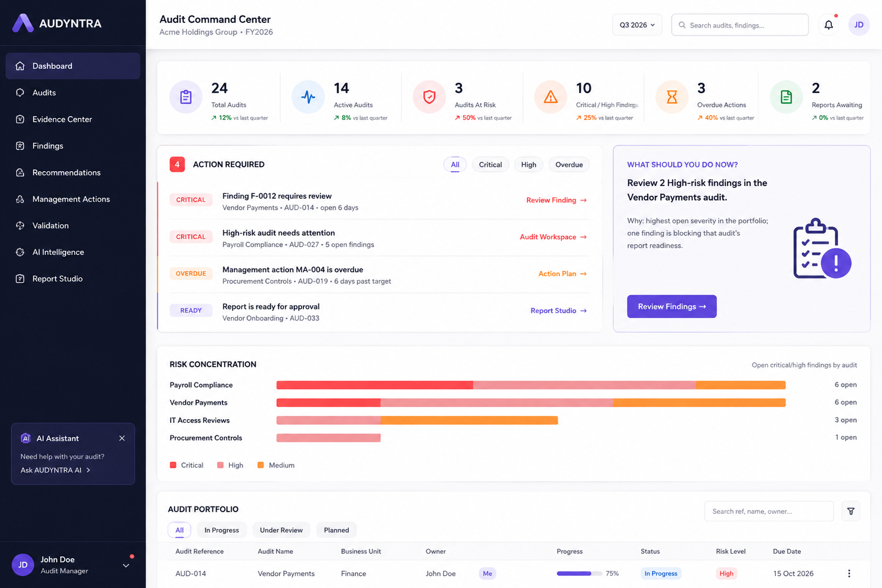Image resolution: width=882 pixels, height=588 pixels.
Task: Click the Active Audits pulse icon
Action: click(308, 97)
